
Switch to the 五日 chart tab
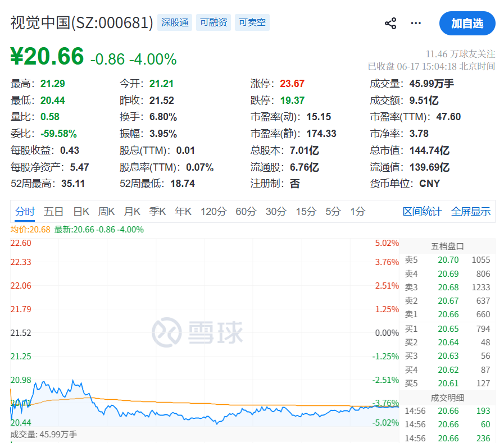(53, 212)
